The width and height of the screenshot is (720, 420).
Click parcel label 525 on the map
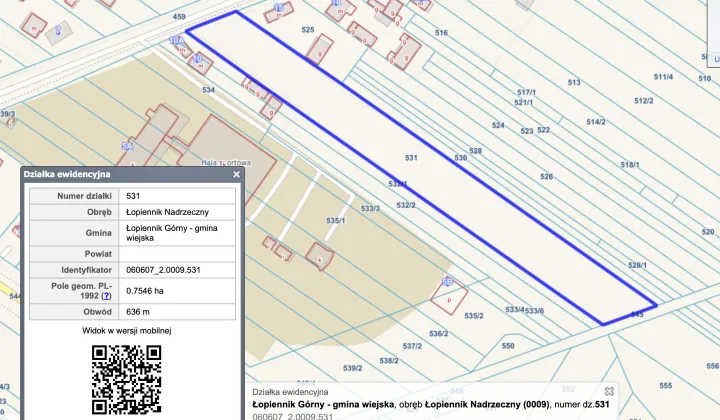308,30
